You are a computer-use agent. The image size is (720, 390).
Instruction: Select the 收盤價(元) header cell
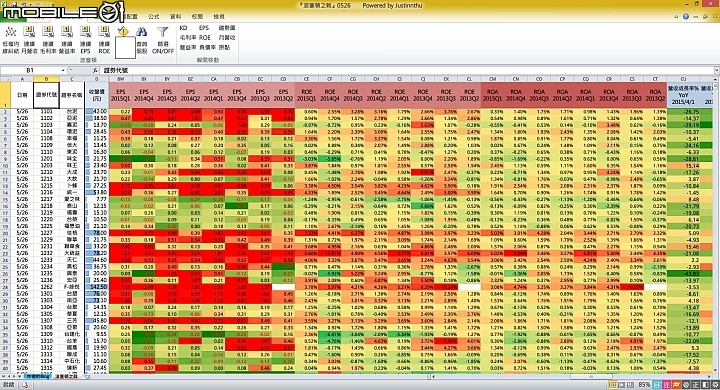(96, 95)
